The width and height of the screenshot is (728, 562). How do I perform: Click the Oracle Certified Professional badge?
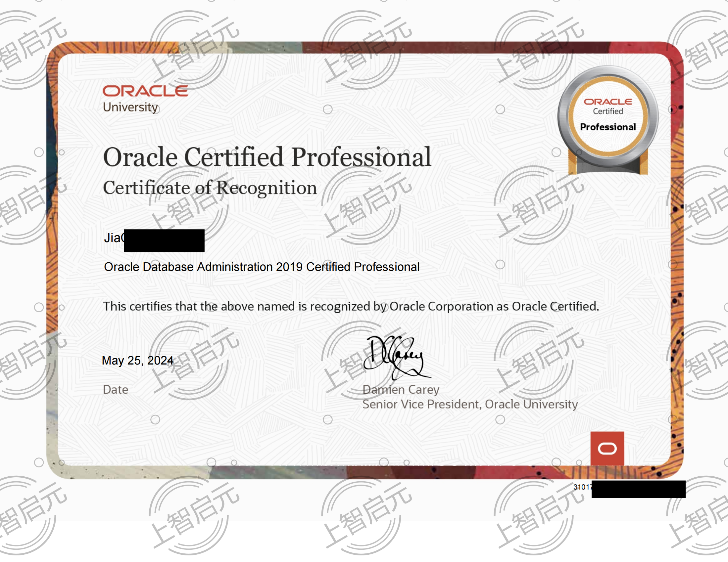[608, 121]
